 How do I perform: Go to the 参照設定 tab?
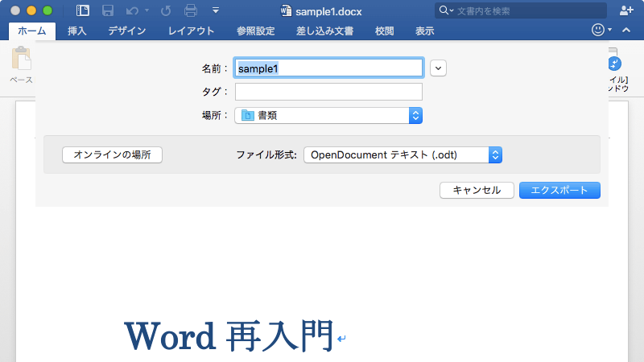coord(255,31)
